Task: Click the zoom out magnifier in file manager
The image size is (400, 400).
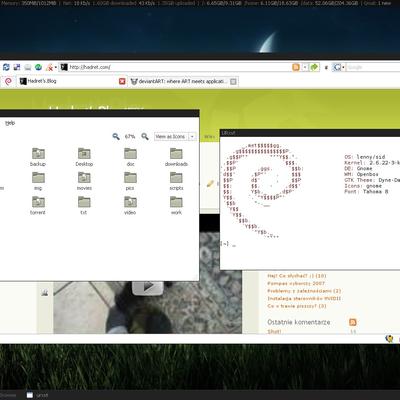Action: 116,136
